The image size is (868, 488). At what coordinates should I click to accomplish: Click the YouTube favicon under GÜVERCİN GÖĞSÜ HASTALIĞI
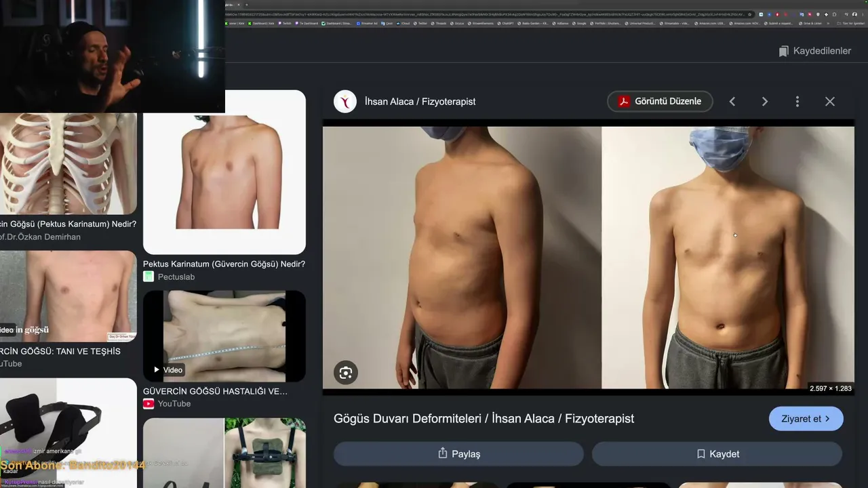(x=149, y=404)
